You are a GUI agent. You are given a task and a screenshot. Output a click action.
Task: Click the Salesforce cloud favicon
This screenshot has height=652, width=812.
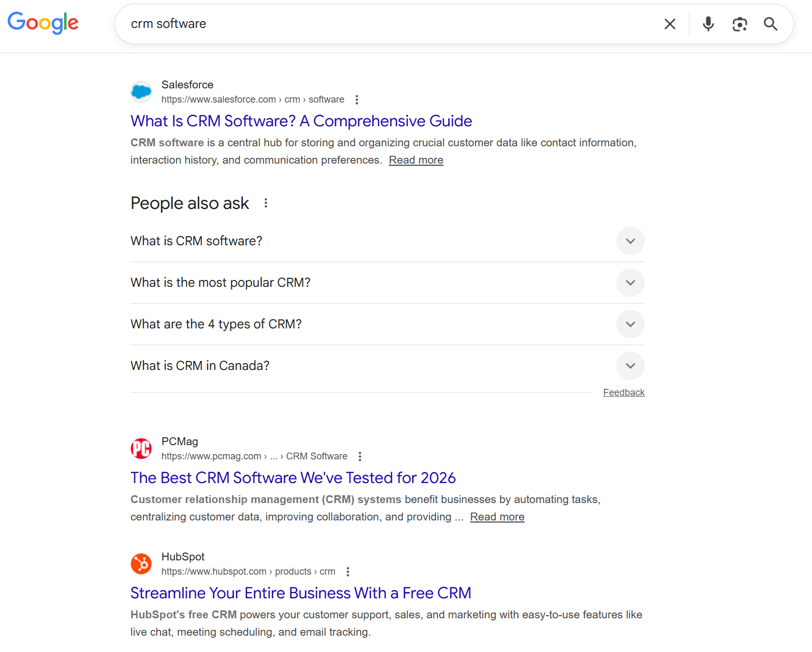(x=141, y=92)
